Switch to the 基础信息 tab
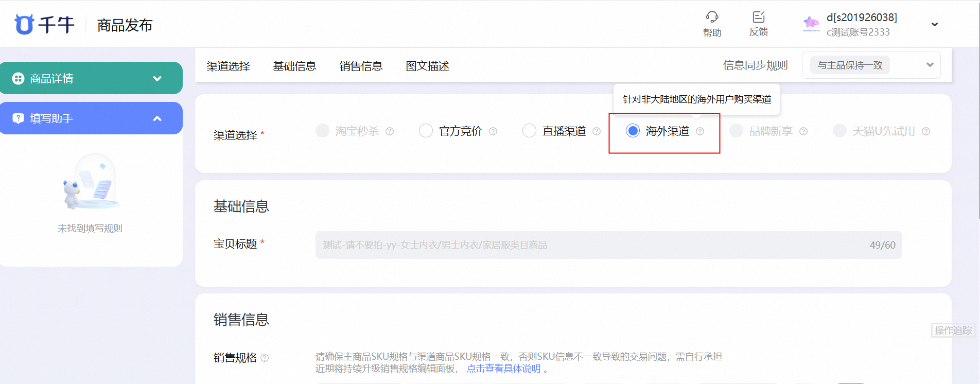Screen dimensions: 980x384 coord(294,66)
